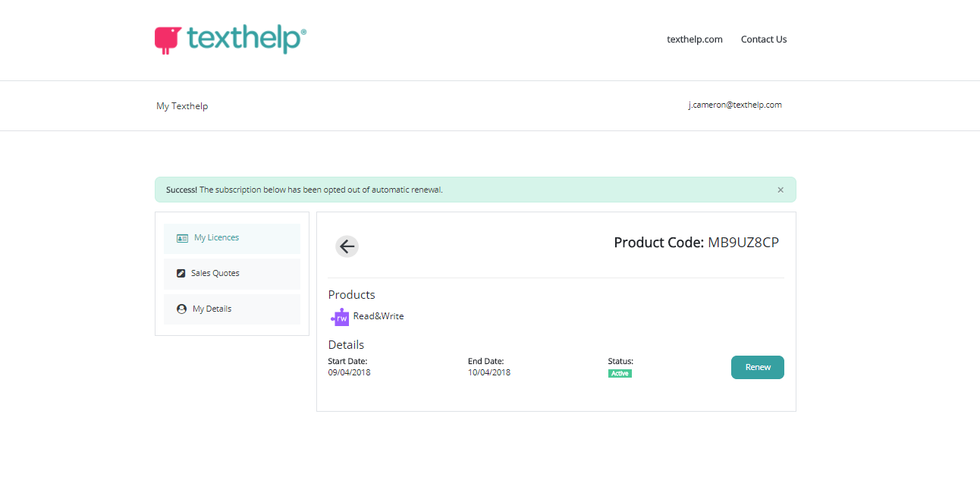Screen dimensions: 980x480
Task: Dismiss the success alert
Action: click(781, 190)
